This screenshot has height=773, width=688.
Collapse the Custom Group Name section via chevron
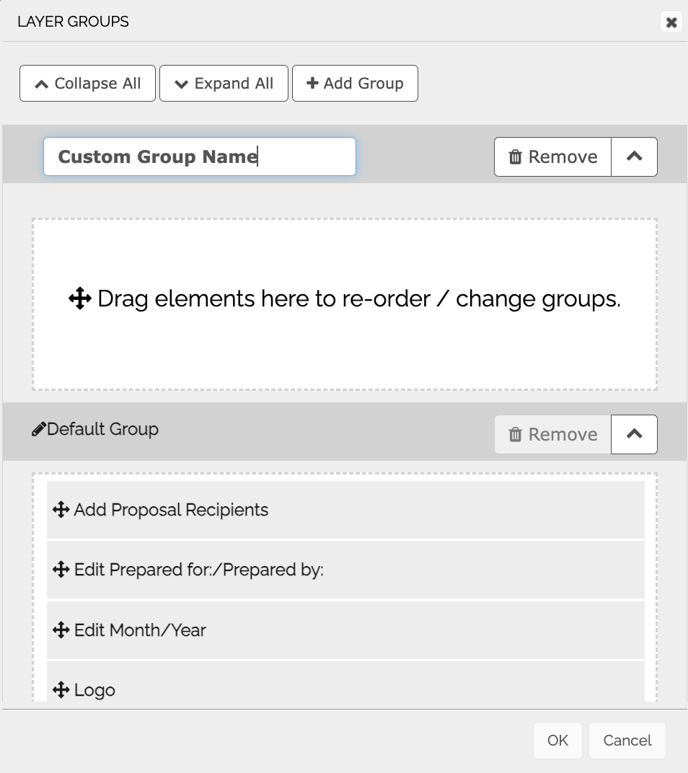click(634, 157)
